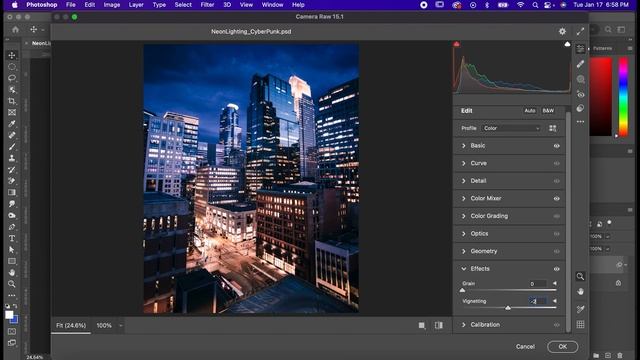Expand the Detail panel
The width and height of the screenshot is (640, 360).
464,181
